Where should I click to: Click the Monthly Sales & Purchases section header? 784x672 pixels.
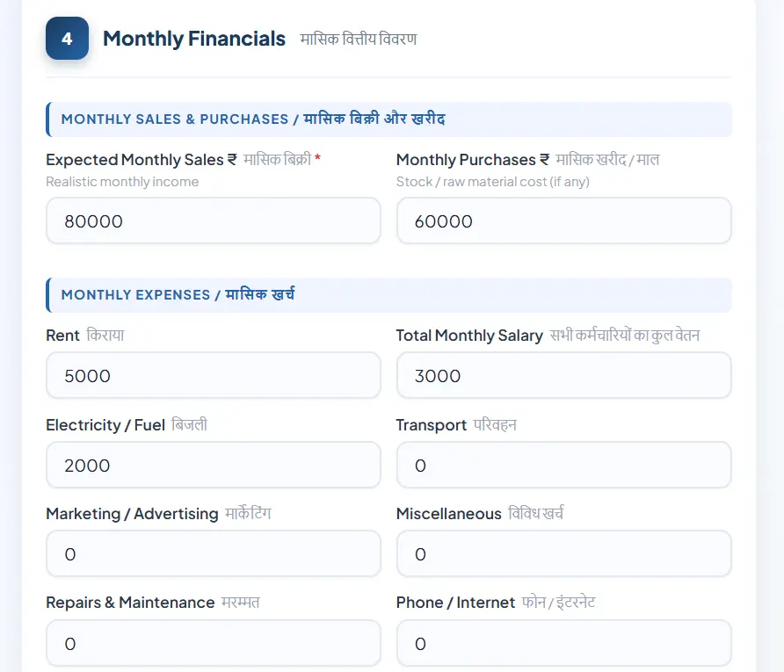(x=389, y=119)
